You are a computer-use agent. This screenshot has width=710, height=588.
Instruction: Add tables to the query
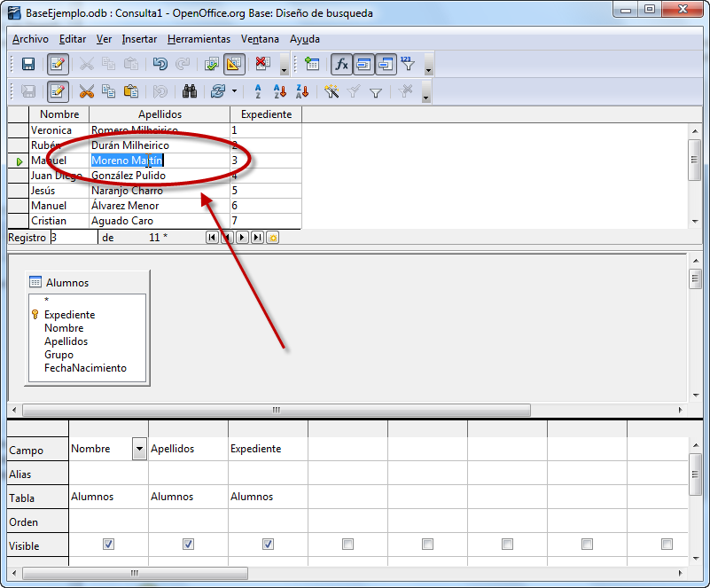click(x=312, y=64)
